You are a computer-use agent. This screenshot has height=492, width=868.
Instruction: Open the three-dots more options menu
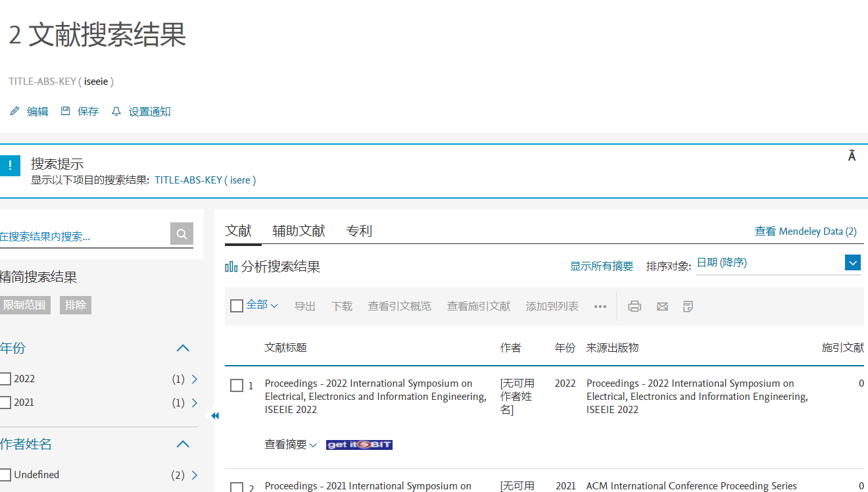(600, 307)
